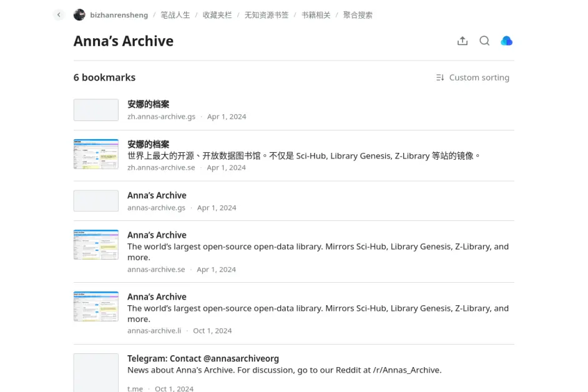
Task: Click the bizhanrensheng username link
Action: [119, 14]
